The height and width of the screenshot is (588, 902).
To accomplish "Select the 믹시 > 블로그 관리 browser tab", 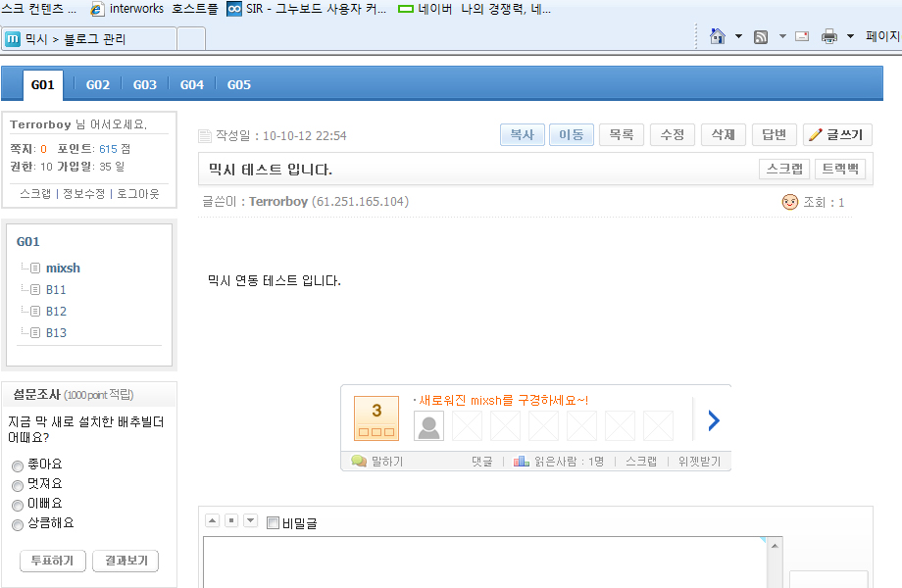I will click(x=88, y=39).
